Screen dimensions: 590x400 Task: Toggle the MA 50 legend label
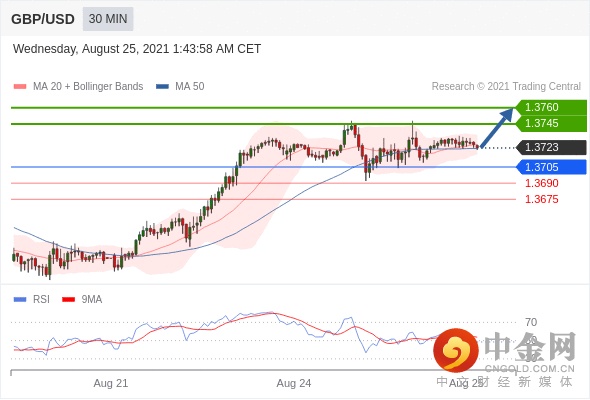point(190,87)
